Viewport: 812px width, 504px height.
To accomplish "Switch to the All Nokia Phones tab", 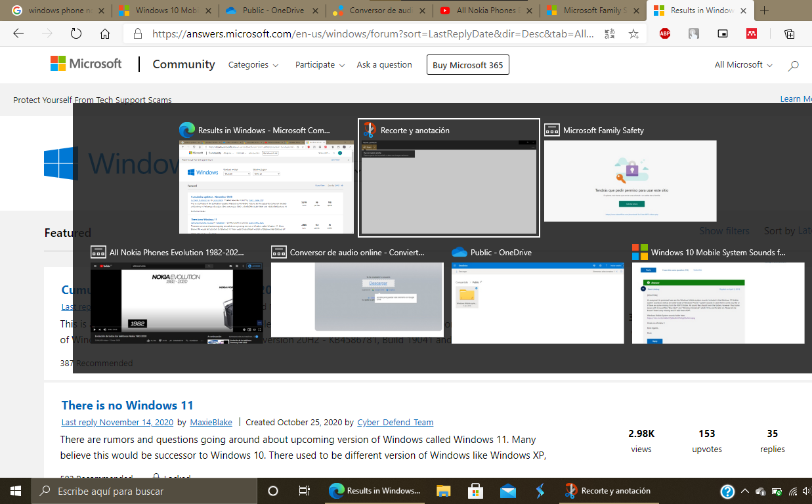I will coord(486,10).
